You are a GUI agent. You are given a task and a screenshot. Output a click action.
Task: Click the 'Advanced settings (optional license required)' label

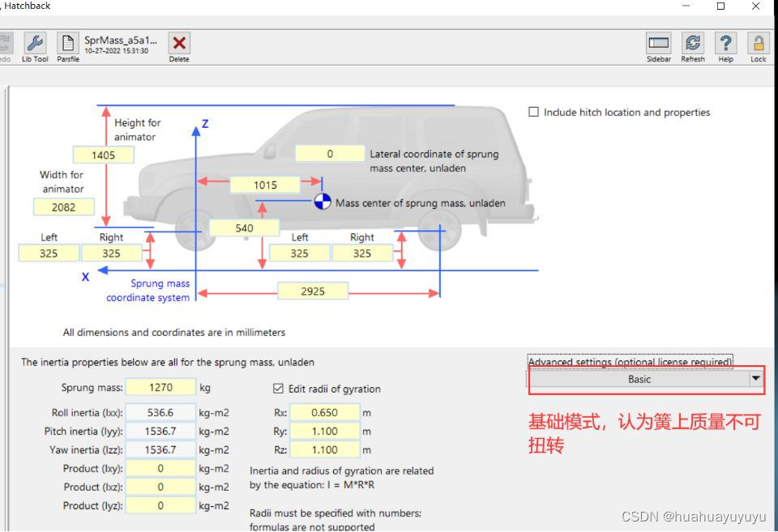coord(630,361)
